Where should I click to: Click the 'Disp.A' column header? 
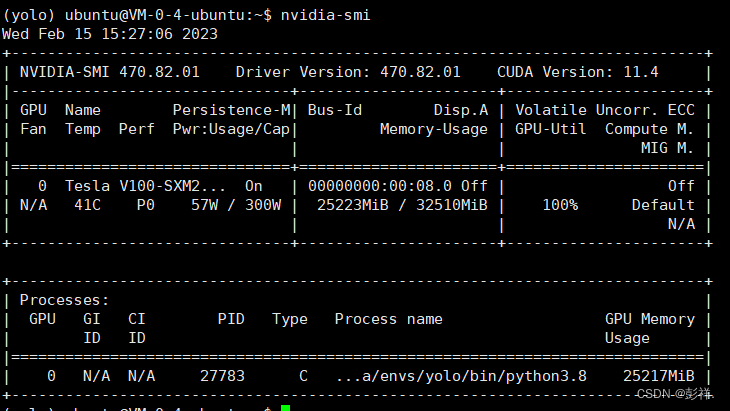[461, 110]
